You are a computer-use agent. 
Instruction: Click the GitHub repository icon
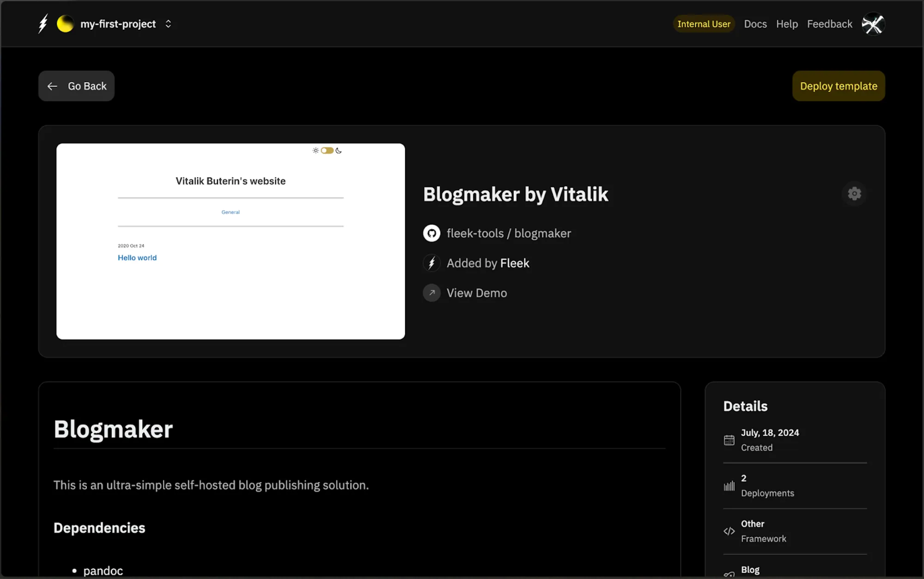click(432, 233)
